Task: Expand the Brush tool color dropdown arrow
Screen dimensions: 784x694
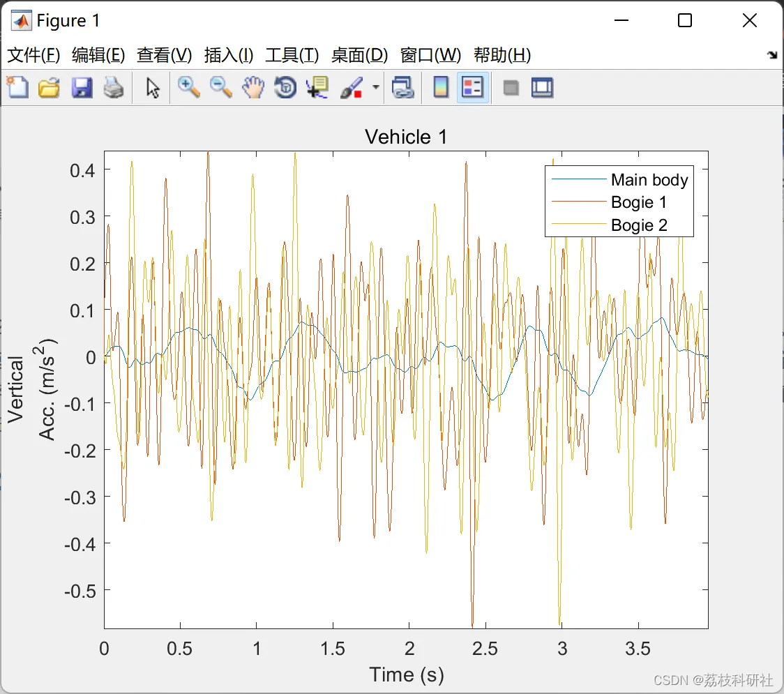Action: tap(375, 87)
